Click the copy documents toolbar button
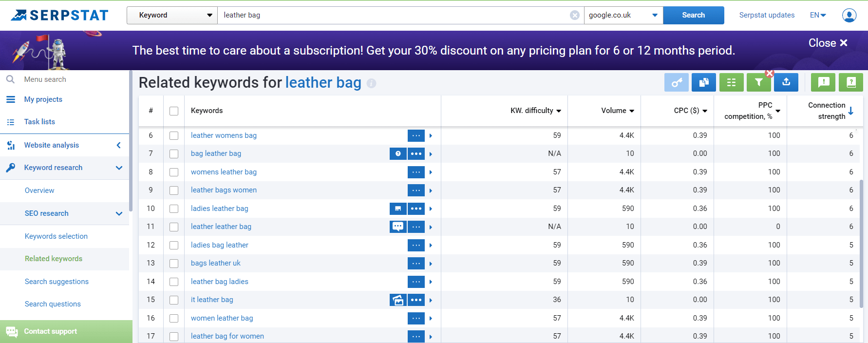Image resolution: width=868 pixels, height=343 pixels. point(704,82)
